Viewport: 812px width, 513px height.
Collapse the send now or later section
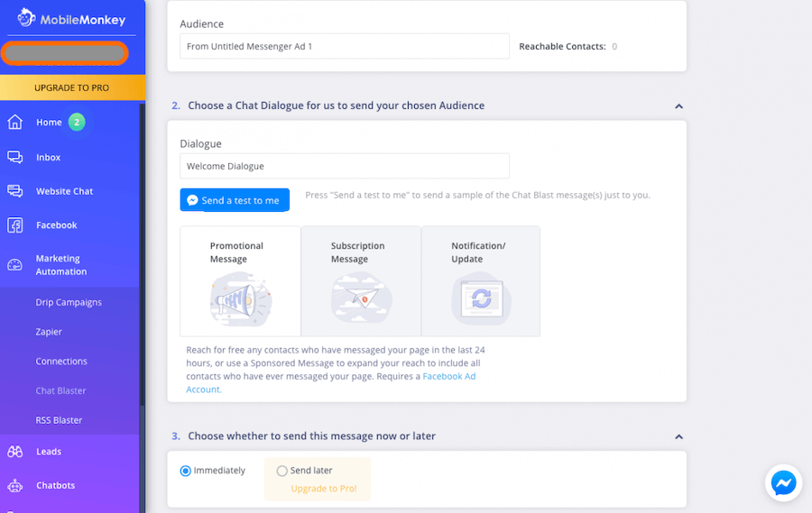click(678, 437)
